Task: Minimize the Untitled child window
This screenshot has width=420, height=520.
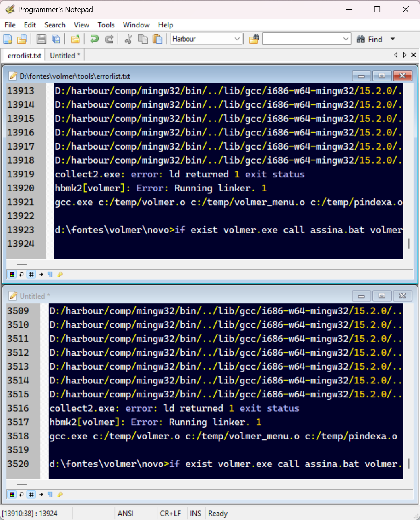Action: [361, 296]
